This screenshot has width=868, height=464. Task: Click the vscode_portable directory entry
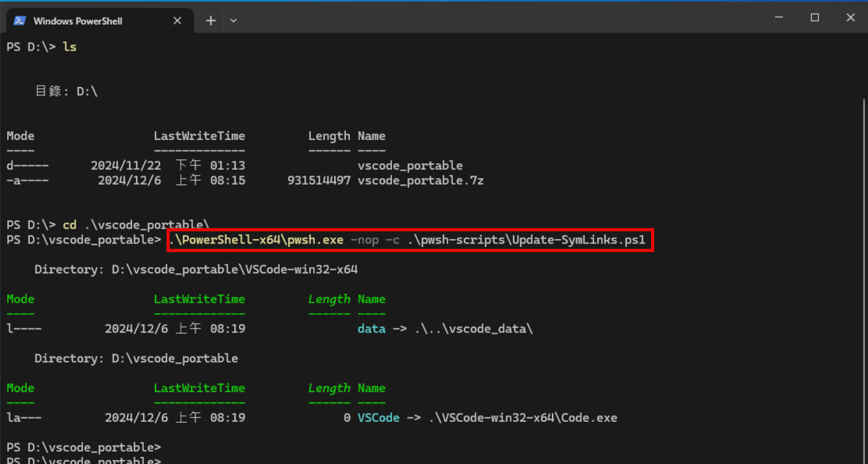tap(410, 165)
